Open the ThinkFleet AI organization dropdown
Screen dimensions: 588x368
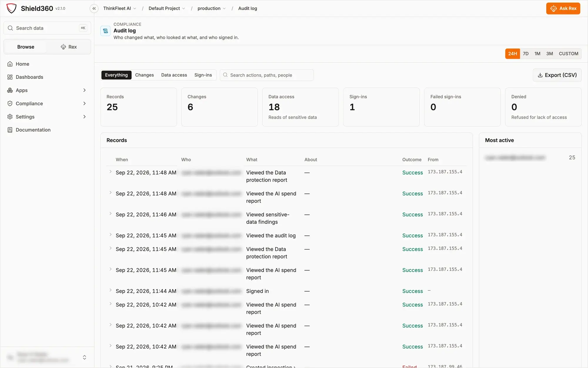120,9
